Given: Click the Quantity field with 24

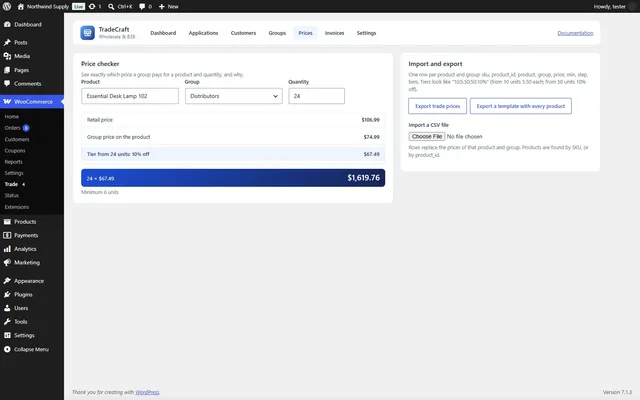Looking at the screenshot, I should click(x=316, y=96).
